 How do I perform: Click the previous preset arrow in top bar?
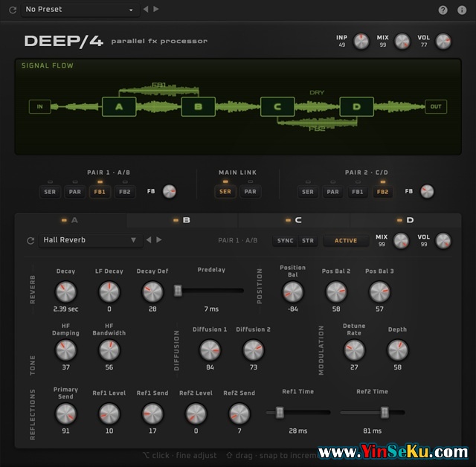click(146, 10)
